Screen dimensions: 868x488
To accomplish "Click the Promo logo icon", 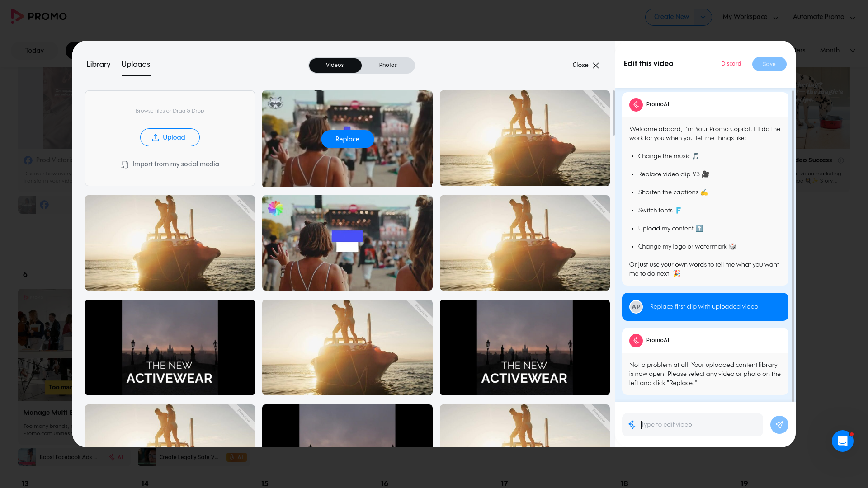I will [17, 16].
